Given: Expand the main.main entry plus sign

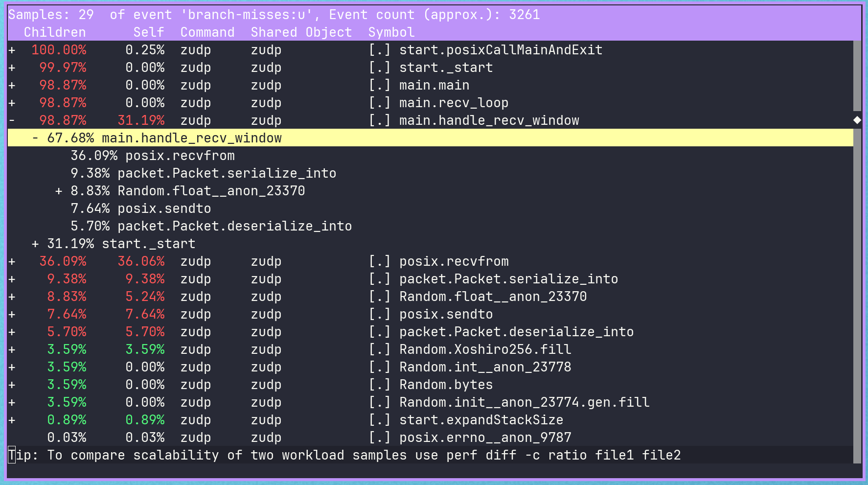Looking at the screenshot, I should (x=12, y=85).
